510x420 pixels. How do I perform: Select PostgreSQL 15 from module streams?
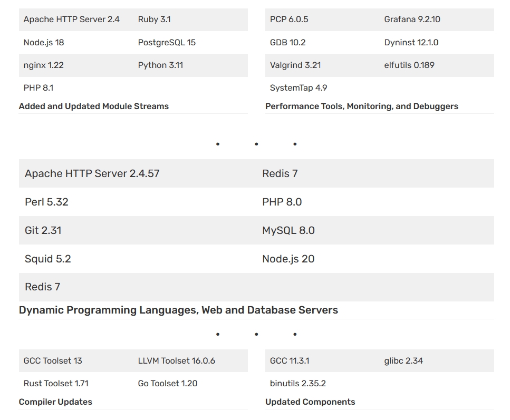tap(166, 42)
